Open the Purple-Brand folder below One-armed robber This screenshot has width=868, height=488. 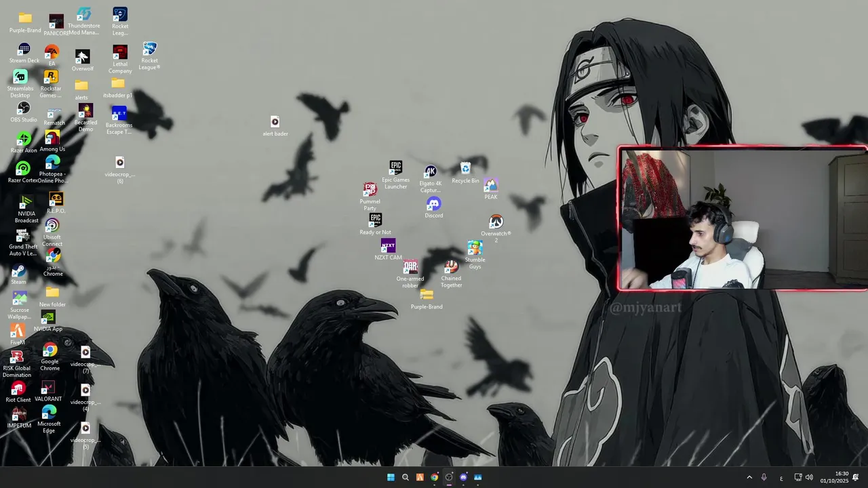click(x=427, y=300)
